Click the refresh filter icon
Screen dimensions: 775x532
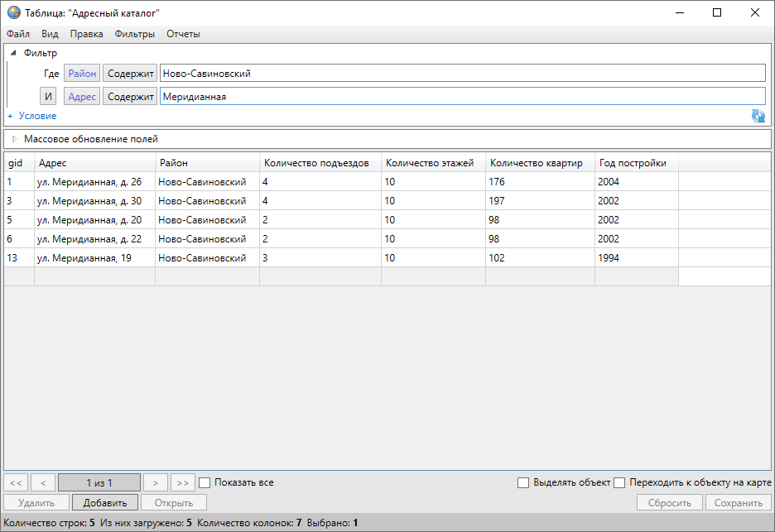pyautogui.click(x=758, y=116)
